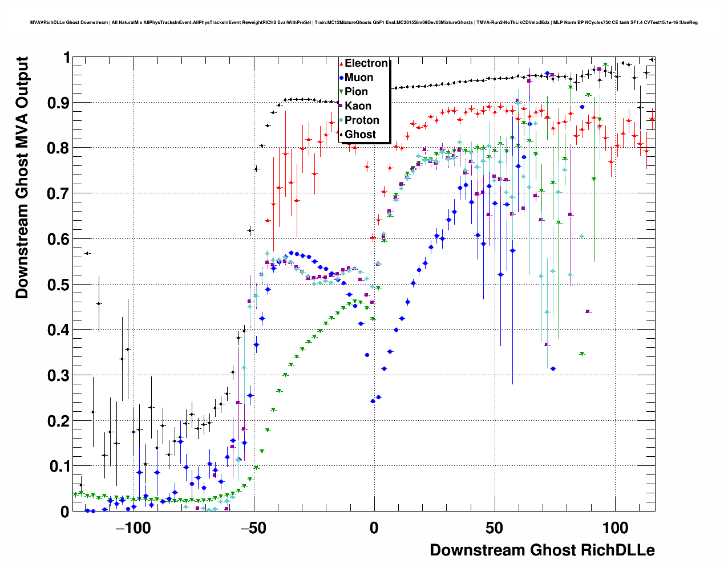
Task: Click the black Ghost legend marker
Action: (x=341, y=135)
